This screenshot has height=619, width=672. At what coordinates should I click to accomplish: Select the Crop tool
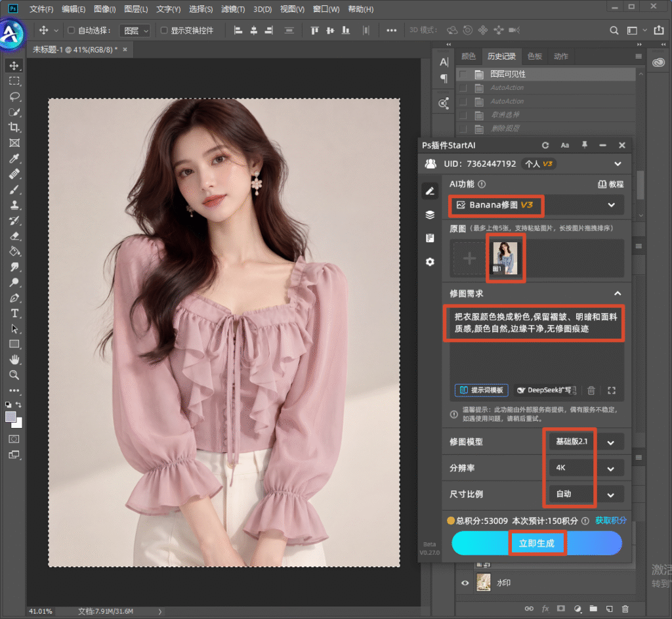(x=14, y=127)
